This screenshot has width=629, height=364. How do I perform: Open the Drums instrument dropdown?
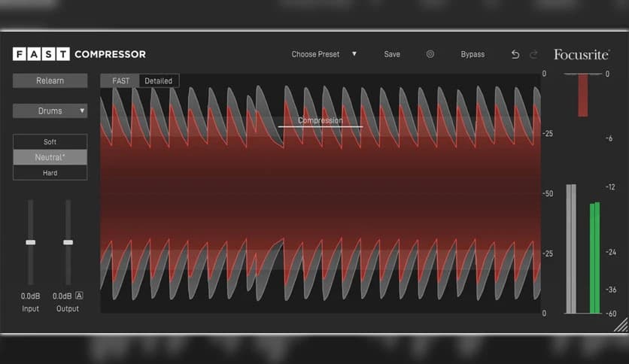click(50, 111)
